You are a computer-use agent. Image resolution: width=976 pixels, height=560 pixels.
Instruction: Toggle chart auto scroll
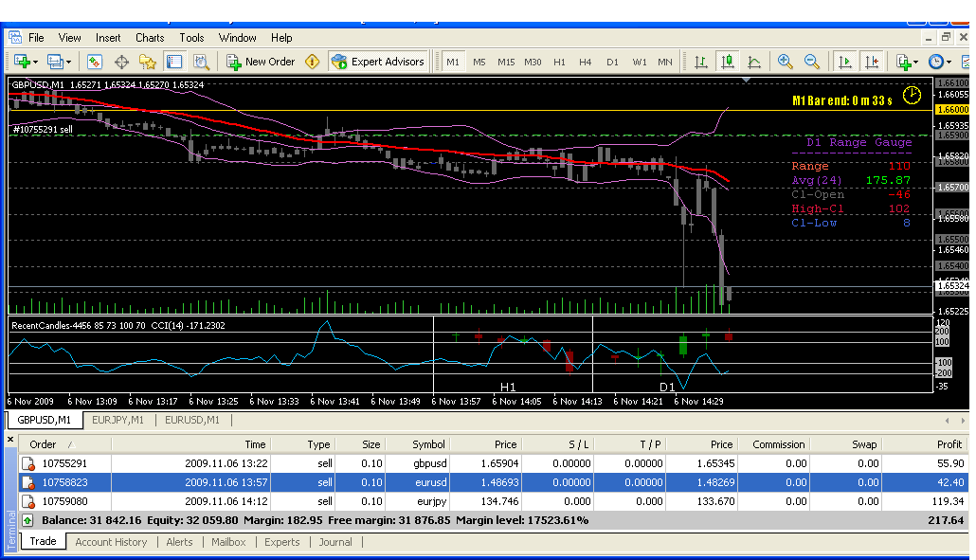click(x=843, y=62)
